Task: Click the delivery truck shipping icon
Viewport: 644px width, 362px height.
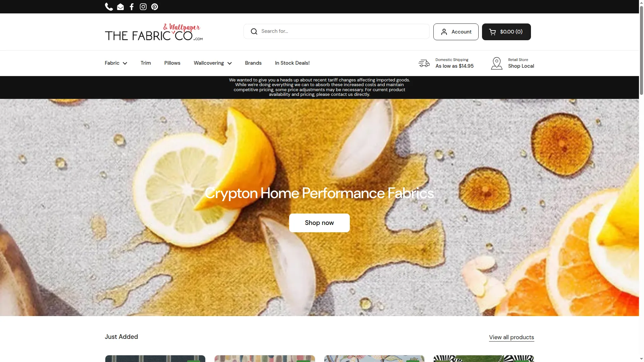Action: click(x=424, y=63)
